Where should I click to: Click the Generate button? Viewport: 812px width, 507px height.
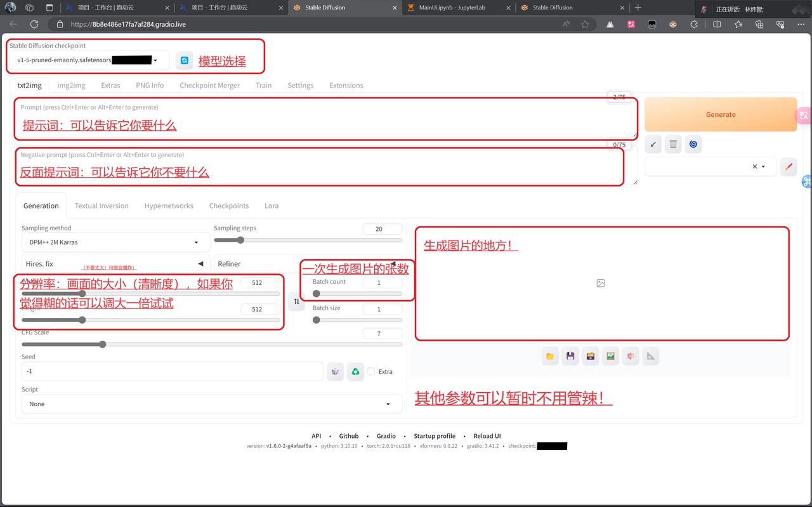tap(721, 114)
